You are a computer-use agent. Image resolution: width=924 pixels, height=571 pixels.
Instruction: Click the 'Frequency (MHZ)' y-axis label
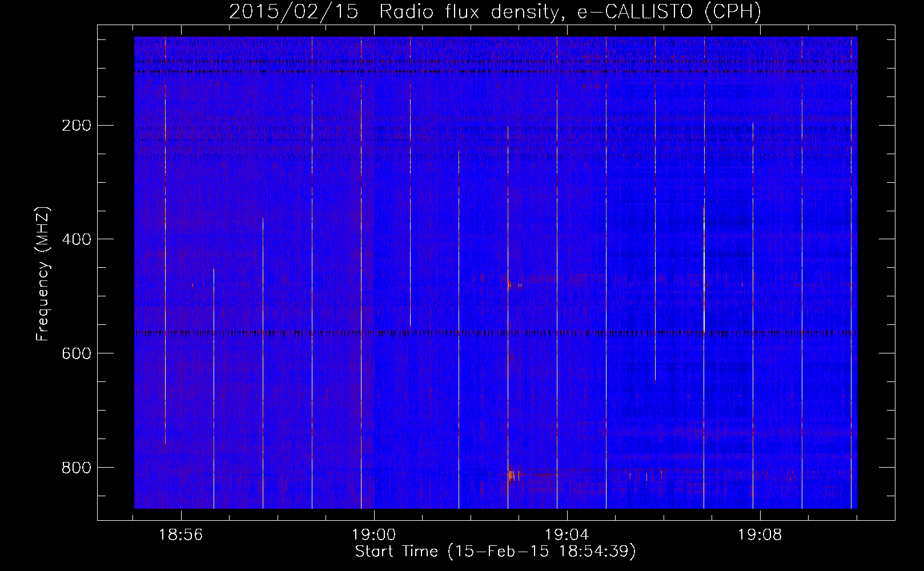point(43,274)
